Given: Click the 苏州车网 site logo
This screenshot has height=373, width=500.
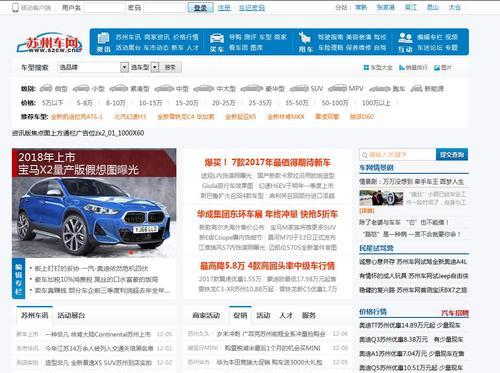Looking at the screenshot, I should pos(49,43).
